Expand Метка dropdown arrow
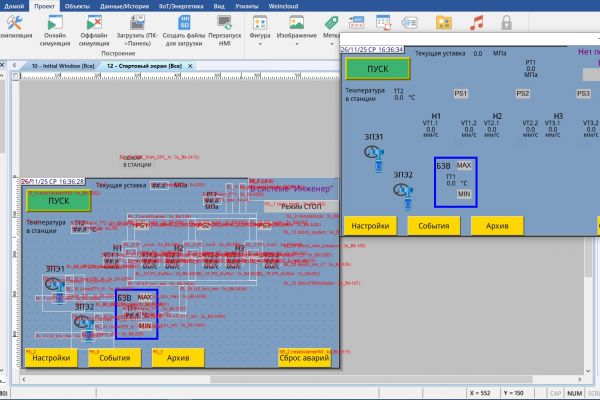This screenshot has height=400, width=600. click(x=331, y=44)
